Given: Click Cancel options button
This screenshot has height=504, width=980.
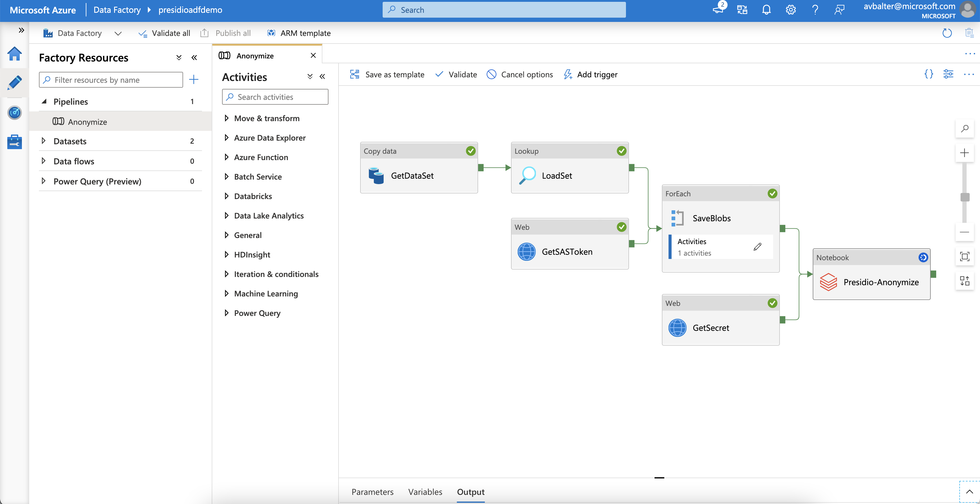Looking at the screenshot, I should pos(520,75).
